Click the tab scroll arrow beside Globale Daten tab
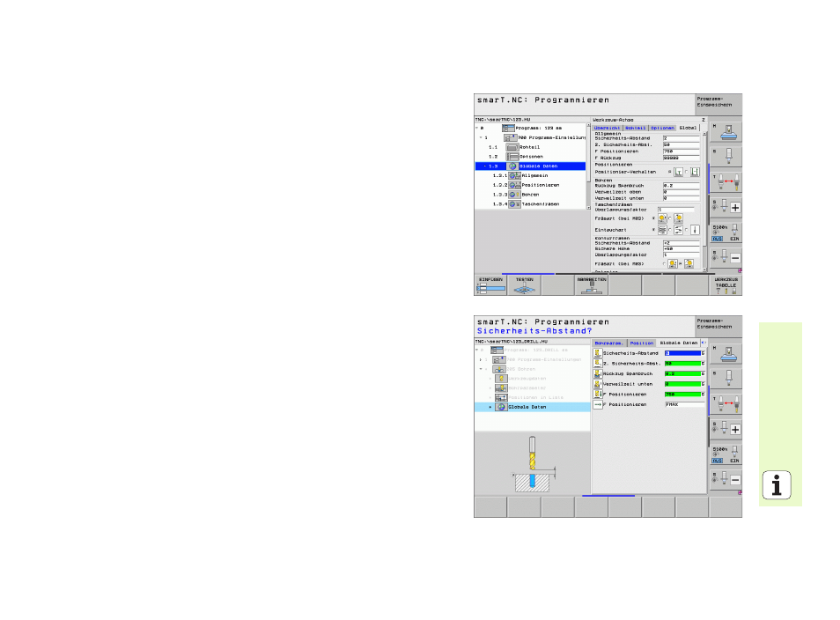This screenshot has height=620, width=840. coord(704,343)
